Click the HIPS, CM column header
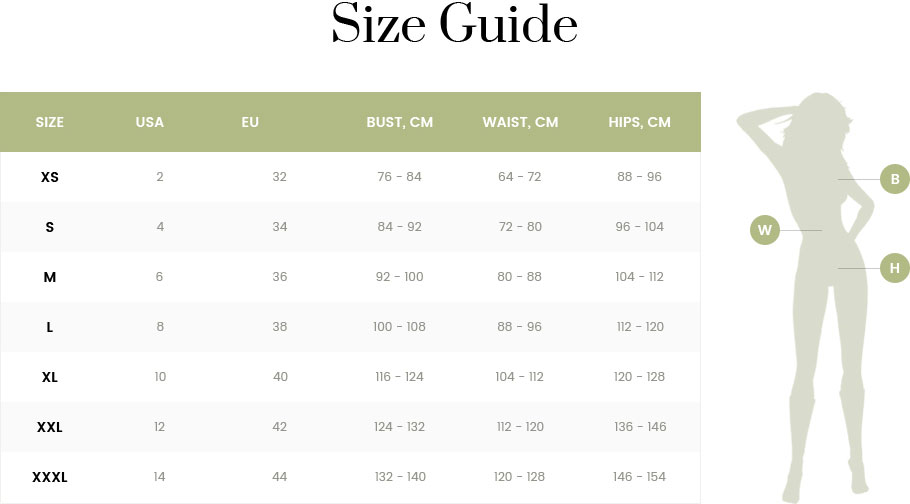Viewport: 910px width, 504px height. 639,122
